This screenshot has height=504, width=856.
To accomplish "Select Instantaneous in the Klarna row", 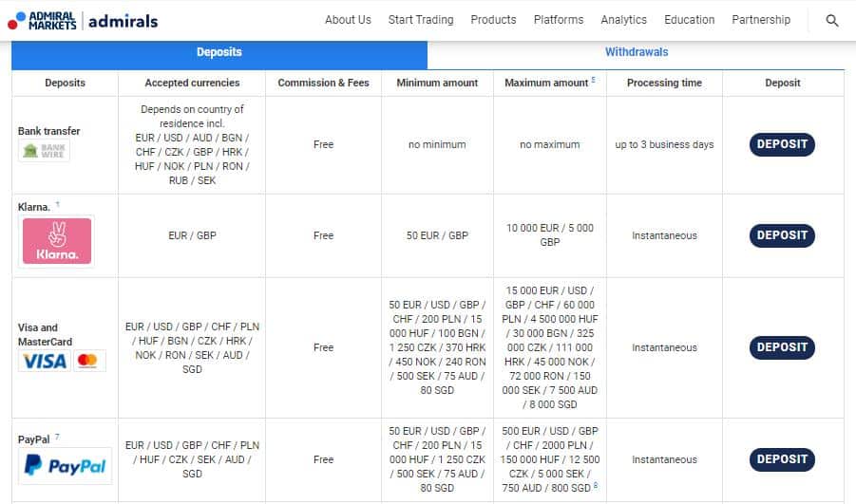I will (664, 235).
